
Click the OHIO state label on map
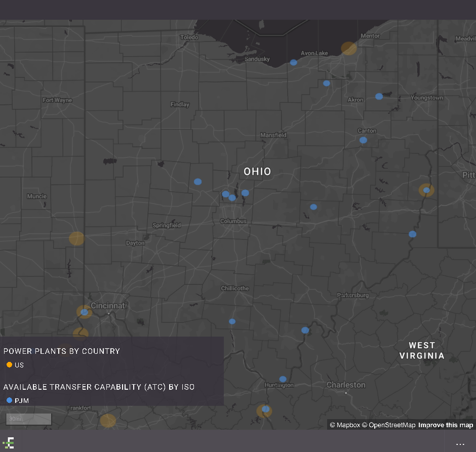[x=257, y=172]
